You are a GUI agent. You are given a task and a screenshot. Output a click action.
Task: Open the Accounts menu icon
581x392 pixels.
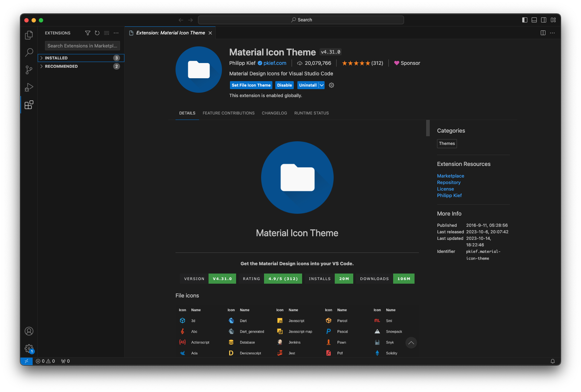[29, 331]
